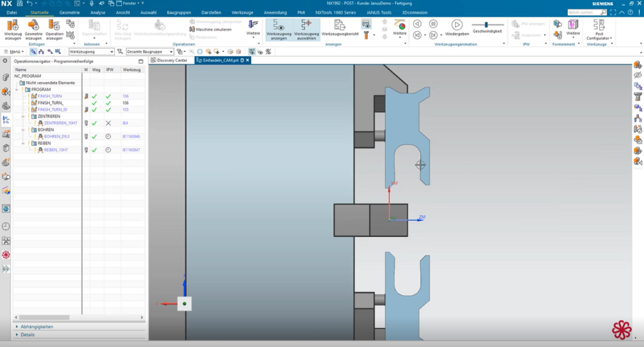This screenshot has width=644, height=347.
Task: Switch to the Ansicht ribbon tab
Action: pyautogui.click(x=123, y=13)
